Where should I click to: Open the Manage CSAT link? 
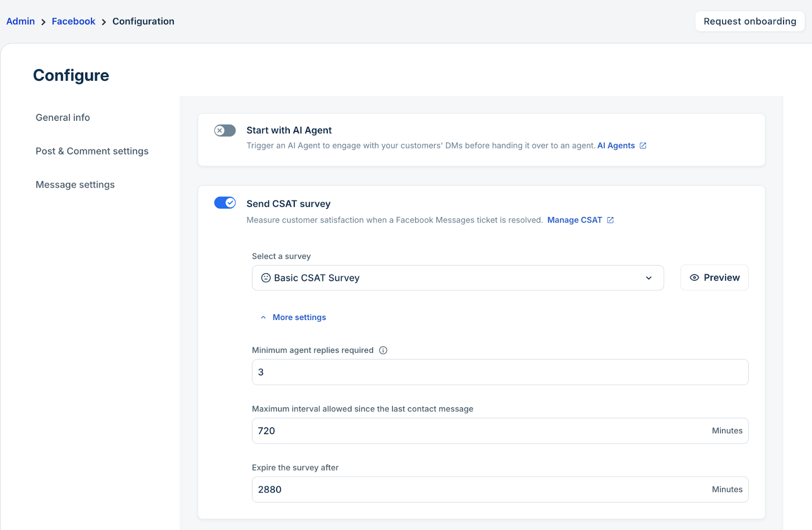pyautogui.click(x=574, y=220)
